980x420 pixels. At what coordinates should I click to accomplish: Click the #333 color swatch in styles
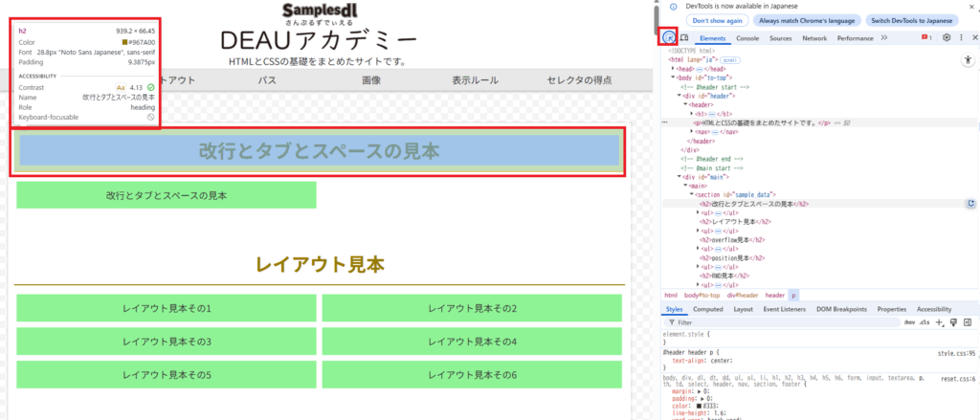click(x=700, y=406)
